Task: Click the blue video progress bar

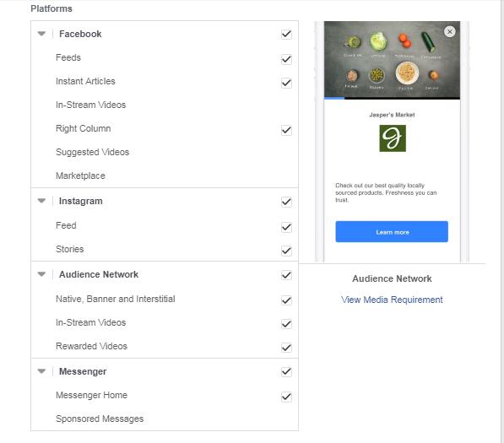Action: pyautogui.click(x=334, y=98)
